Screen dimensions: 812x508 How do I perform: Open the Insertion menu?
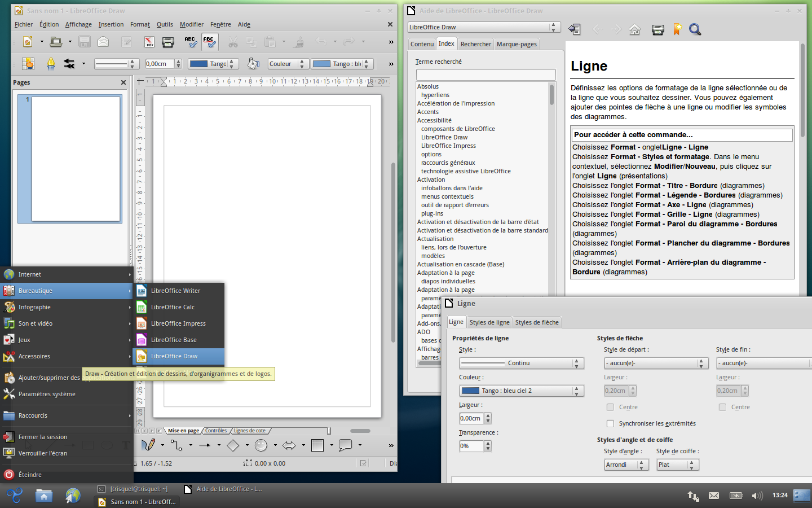111,24
